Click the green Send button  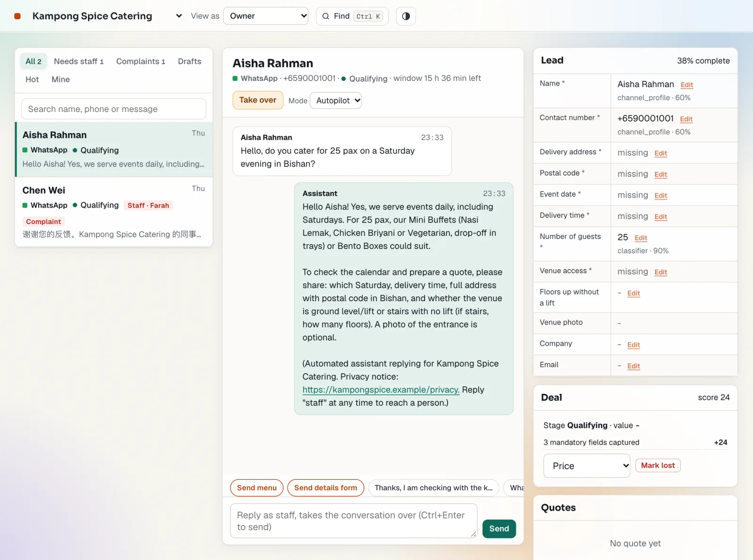(x=499, y=528)
